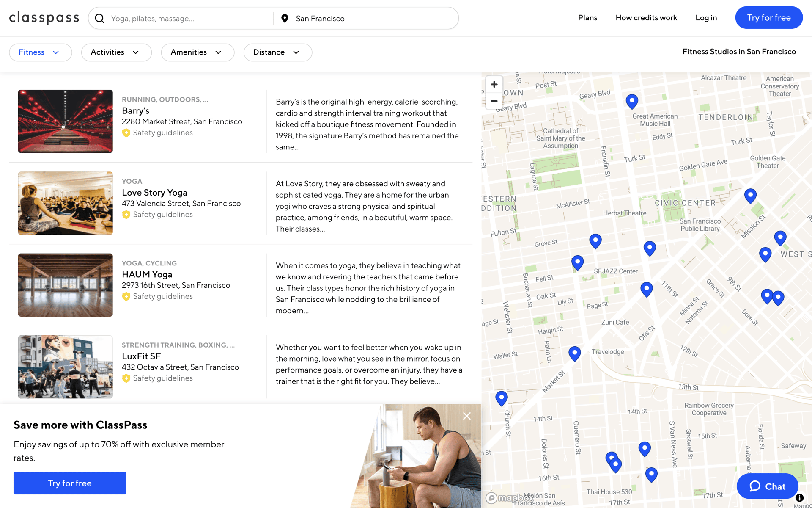Open the Plans page
The height and width of the screenshot is (508, 812).
tap(587, 18)
